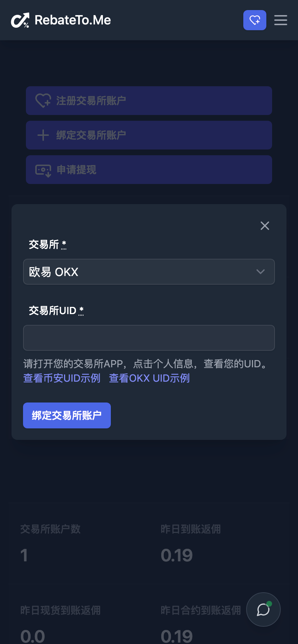Focus the 交易所UID input field
Image resolution: width=298 pixels, height=644 pixels.
pyautogui.click(x=149, y=337)
